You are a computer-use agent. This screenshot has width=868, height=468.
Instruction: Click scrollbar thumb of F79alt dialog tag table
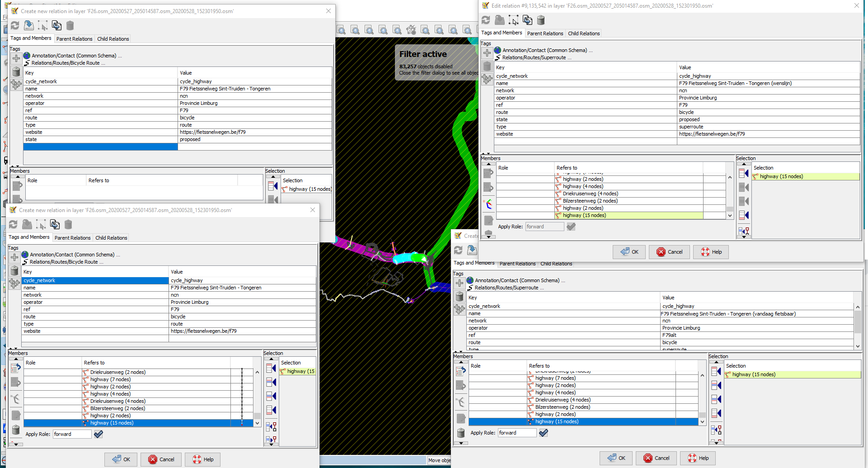coord(858,322)
